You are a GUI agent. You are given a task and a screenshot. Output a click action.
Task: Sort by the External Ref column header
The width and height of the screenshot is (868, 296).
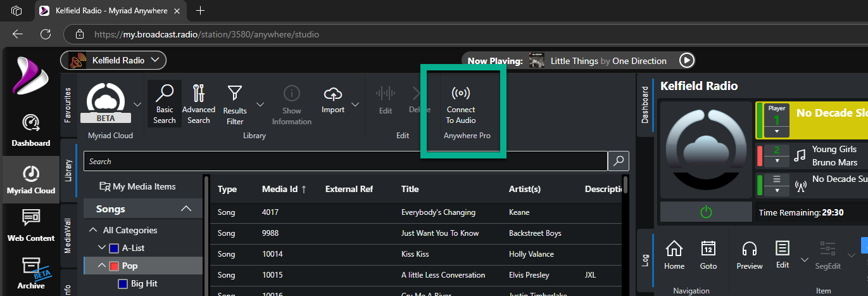tap(349, 189)
